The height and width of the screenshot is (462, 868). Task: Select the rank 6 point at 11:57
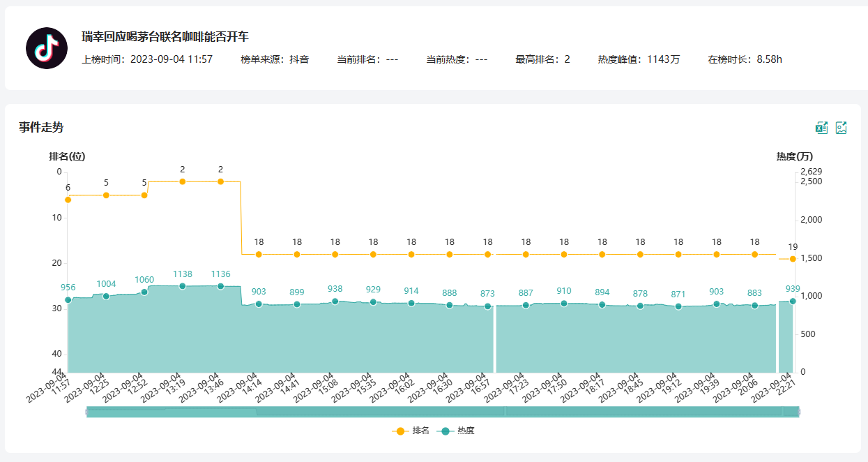pyautogui.click(x=68, y=200)
